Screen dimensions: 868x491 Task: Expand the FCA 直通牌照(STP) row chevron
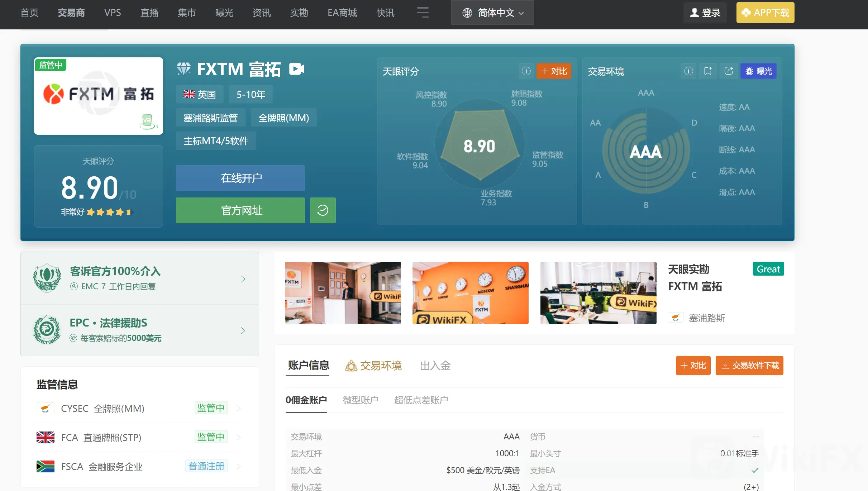[x=238, y=437]
